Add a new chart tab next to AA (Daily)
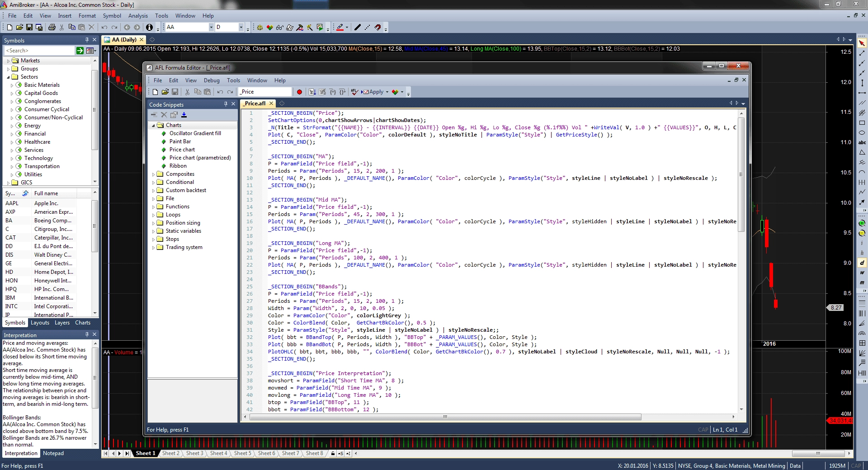Image resolution: width=868 pixels, height=470 pixels. (152, 40)
